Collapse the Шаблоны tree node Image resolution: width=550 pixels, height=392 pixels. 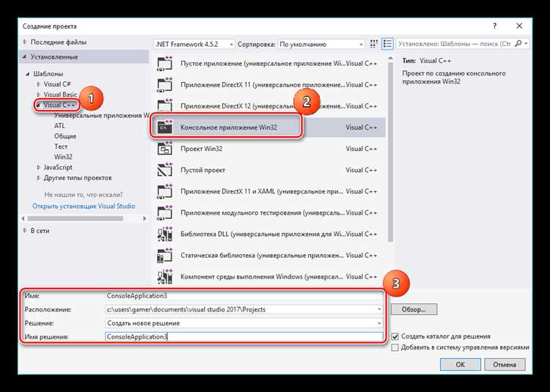28,74
